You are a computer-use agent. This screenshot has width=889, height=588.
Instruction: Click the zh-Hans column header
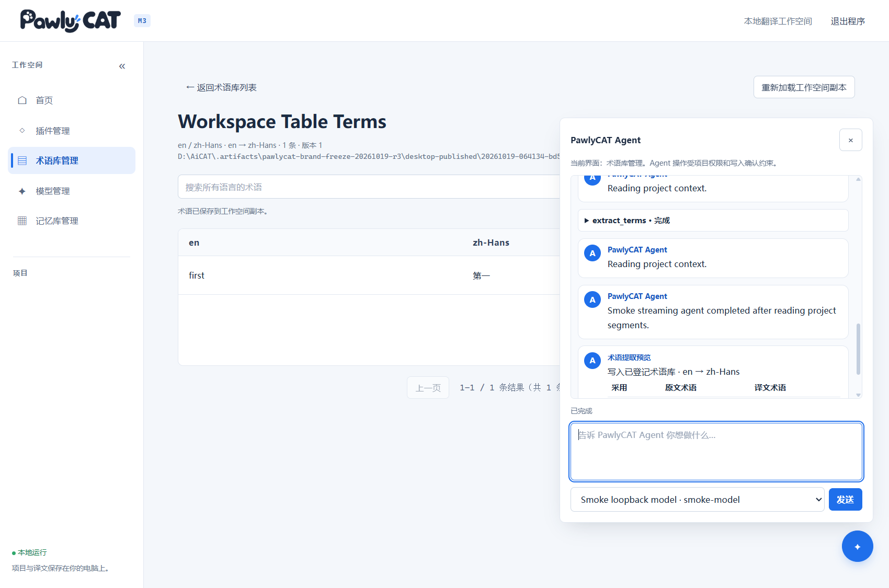coord(491,243)
